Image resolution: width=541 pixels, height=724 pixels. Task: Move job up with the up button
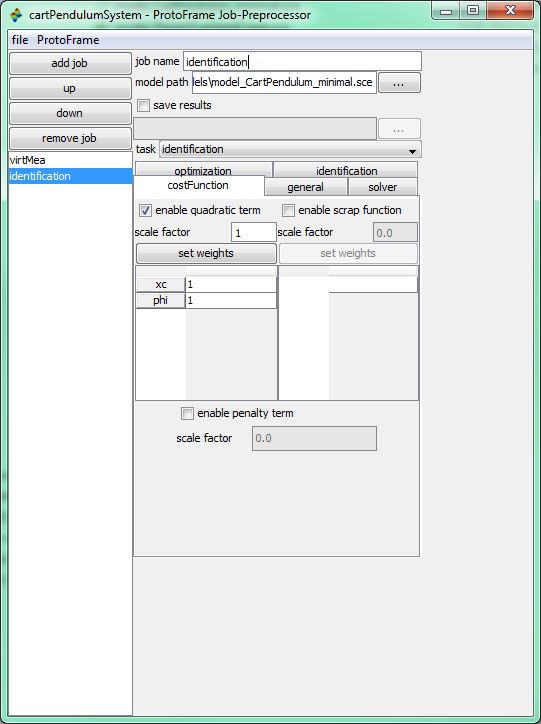(70, 88)
